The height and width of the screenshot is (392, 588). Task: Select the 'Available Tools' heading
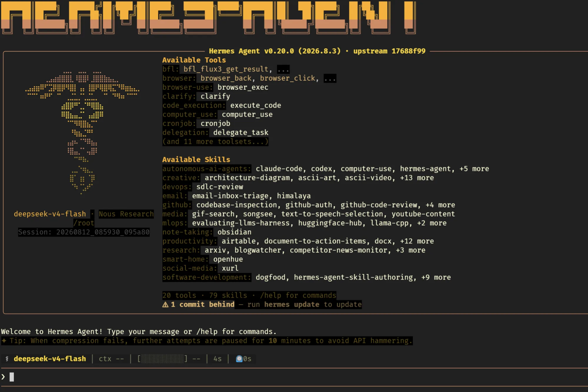194,60
